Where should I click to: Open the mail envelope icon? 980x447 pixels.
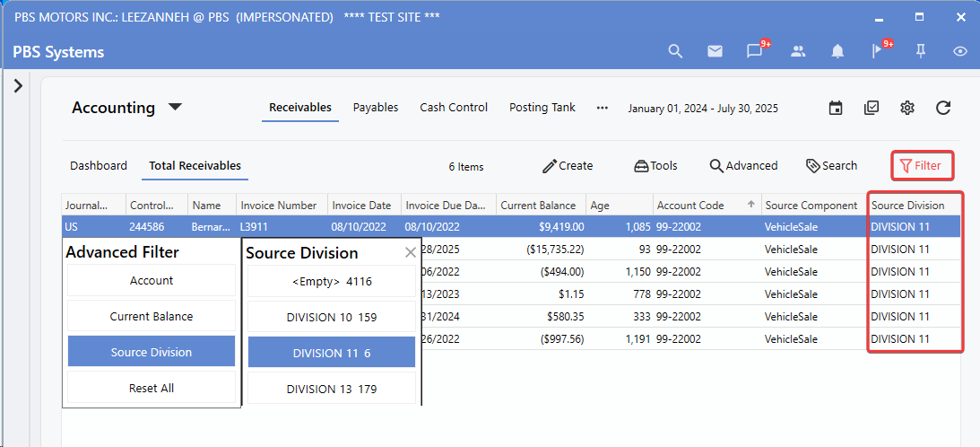pyautogui.click(x=715, y=51)
